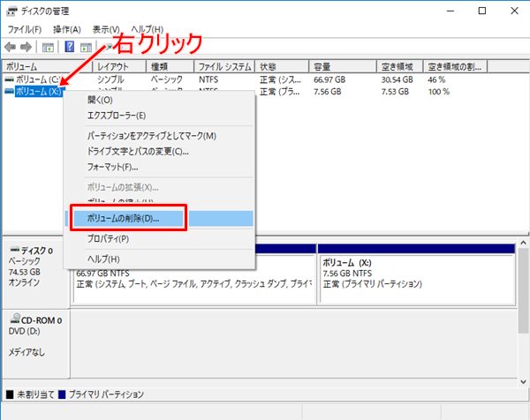Viewport: 530px width, 420px height.
Task: Click the blue help icon in toolbar
Action: [69, 47]
